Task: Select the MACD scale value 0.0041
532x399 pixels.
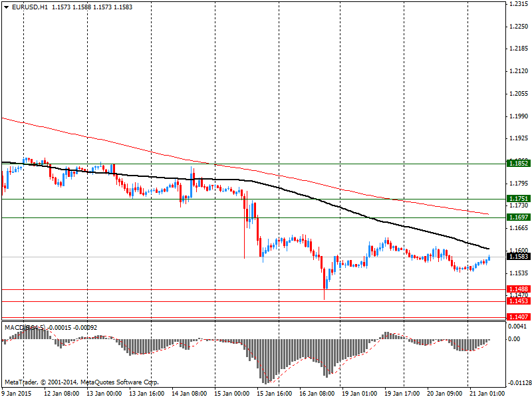Action: tap(518, 327)
